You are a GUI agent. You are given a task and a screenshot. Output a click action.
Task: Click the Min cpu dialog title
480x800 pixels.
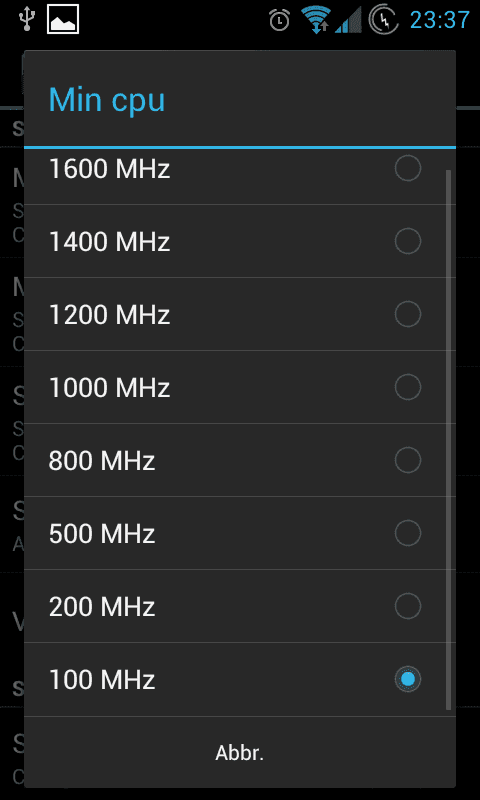click(x=107, y=100)
